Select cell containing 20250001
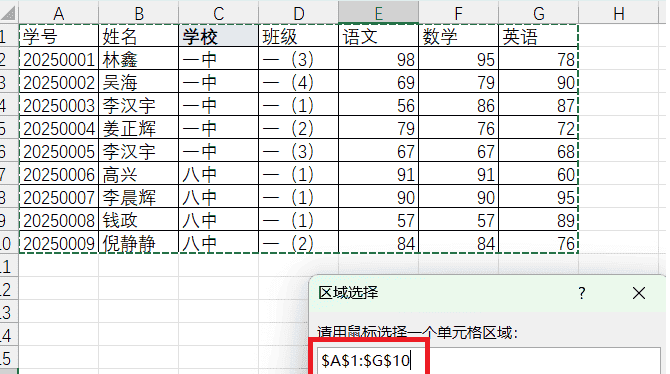 [x=59, y=59]
